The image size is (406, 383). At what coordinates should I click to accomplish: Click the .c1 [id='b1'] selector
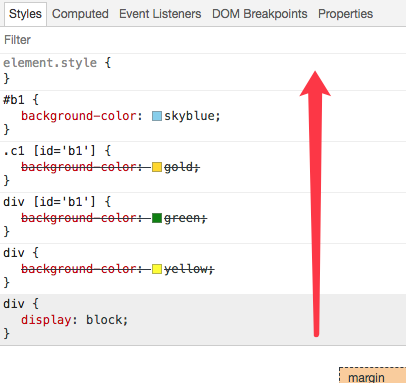coord(49,151)
